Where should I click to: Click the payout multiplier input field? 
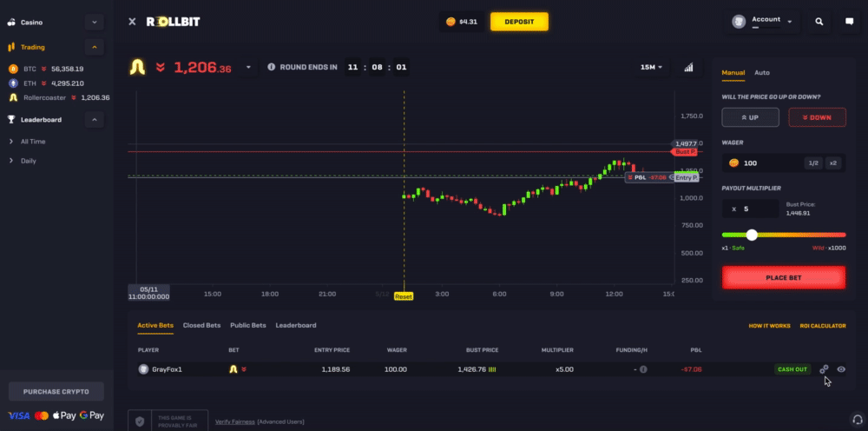(750, 209)
